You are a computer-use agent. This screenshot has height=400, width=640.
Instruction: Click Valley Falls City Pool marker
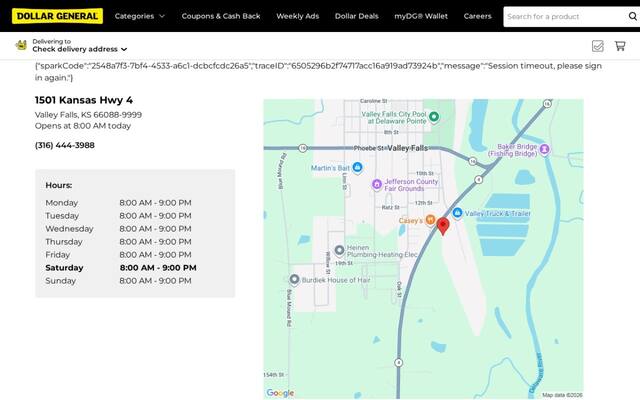[x=434, y=117]
